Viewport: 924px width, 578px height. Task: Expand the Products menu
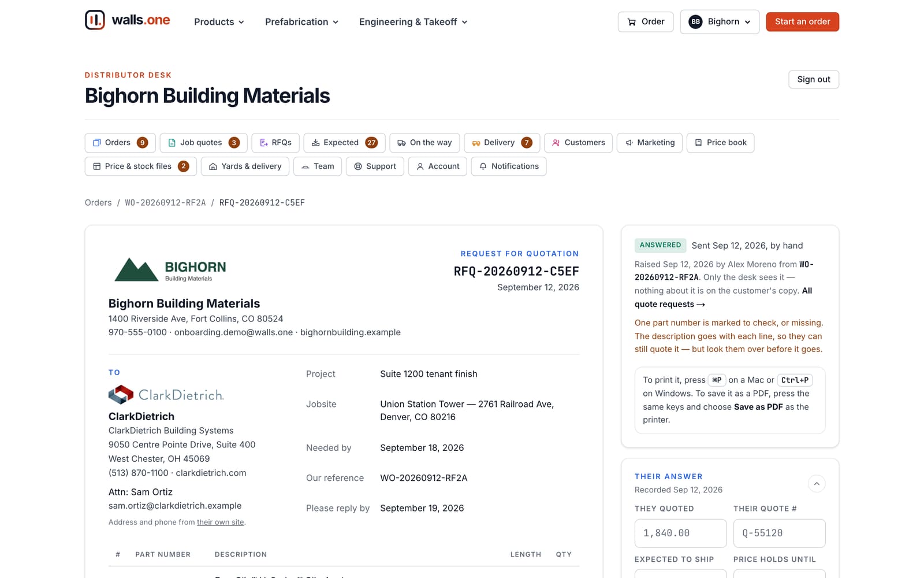coord(219,22)
